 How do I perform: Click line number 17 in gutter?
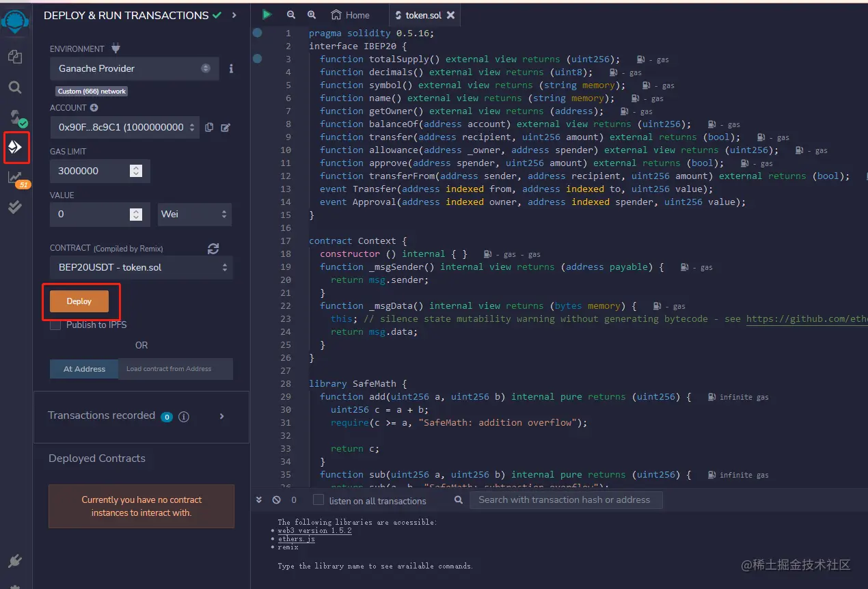click(x=286, y=241)
